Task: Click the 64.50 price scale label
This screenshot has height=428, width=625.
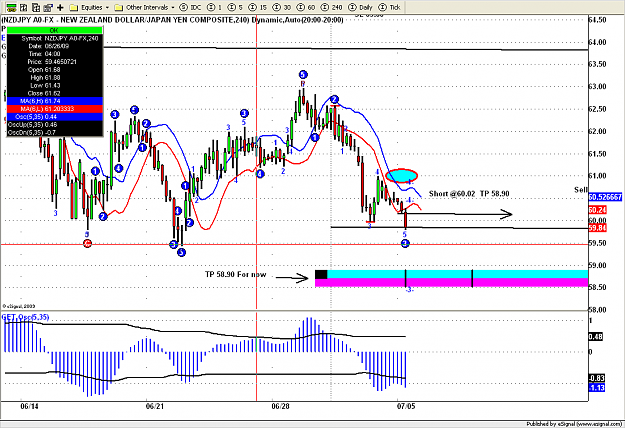Action: pyautogui.click(x=598, y=20)
